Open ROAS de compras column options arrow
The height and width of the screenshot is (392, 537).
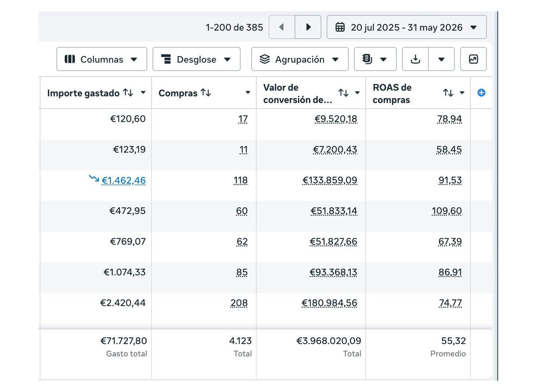point(462,93)
